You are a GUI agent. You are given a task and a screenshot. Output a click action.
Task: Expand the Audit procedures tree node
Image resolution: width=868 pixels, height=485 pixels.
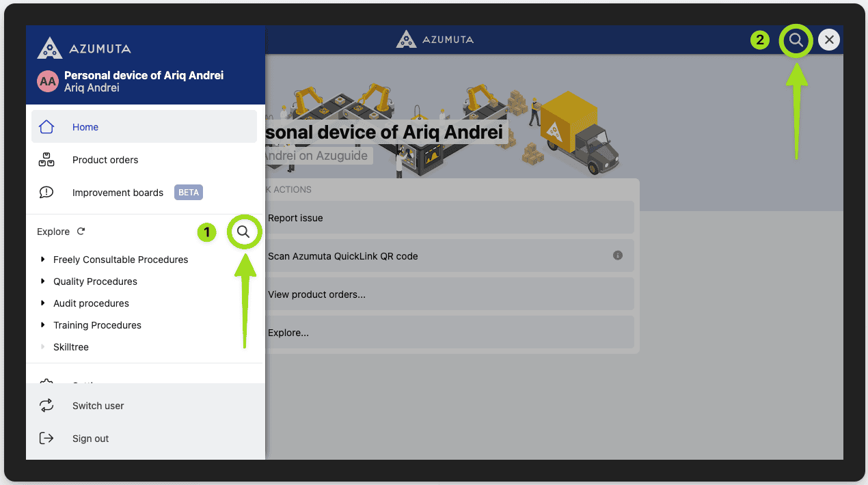click(43, 303)
